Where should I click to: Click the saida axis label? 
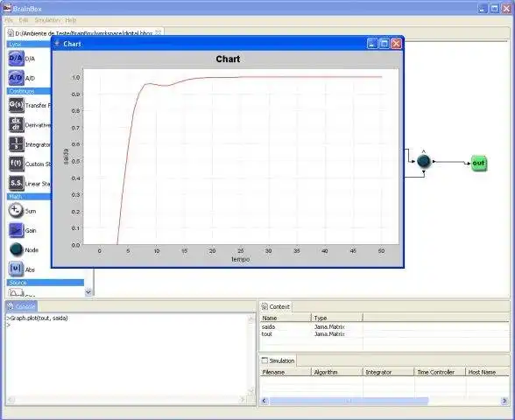(x=66, y=157)
